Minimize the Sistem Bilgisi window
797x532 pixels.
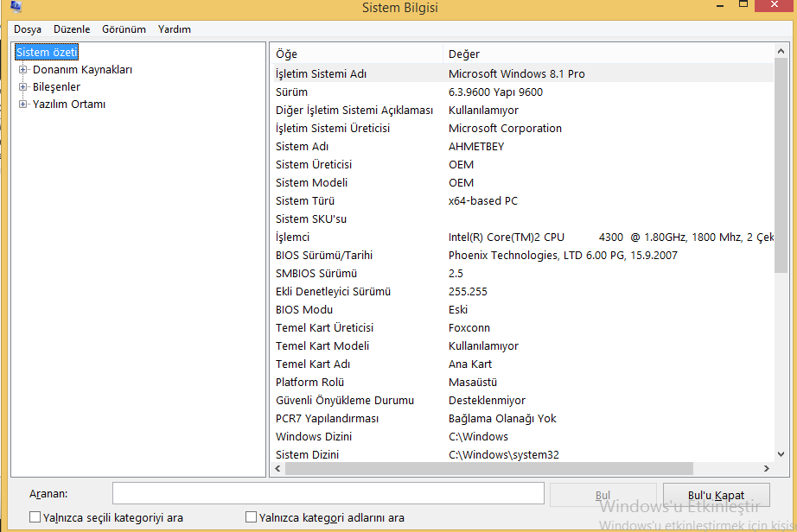tap(720, 5)
